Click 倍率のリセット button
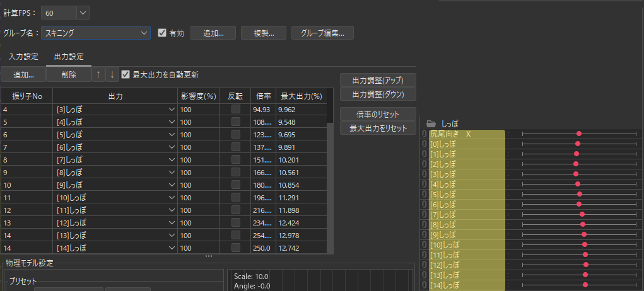 tap(378, 114)
